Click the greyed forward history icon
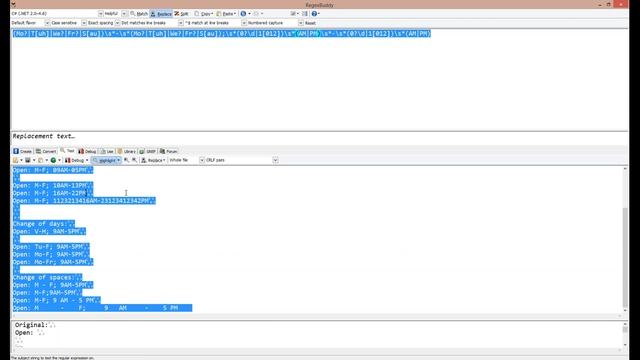This screenshot has height=360, width=640. click(x=256, y=14)
